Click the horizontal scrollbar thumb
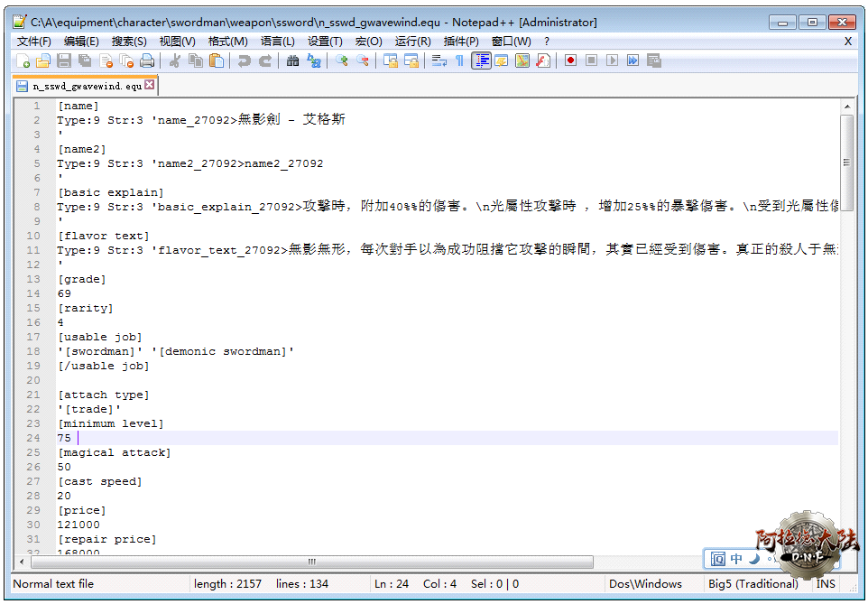The height and width of the screenshot is (604, 868). (311, 562)
